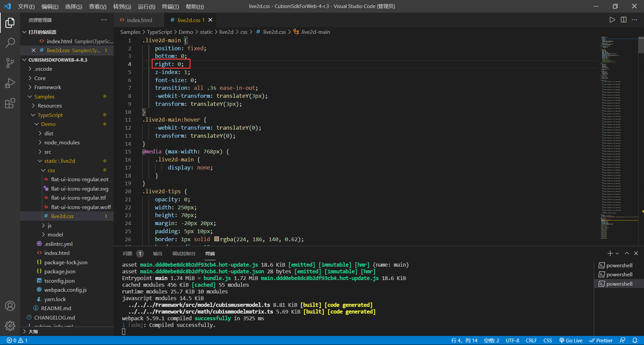644x345 pixels.
Task: Open the feedback icon in status bar
Action: click(622, 341)
